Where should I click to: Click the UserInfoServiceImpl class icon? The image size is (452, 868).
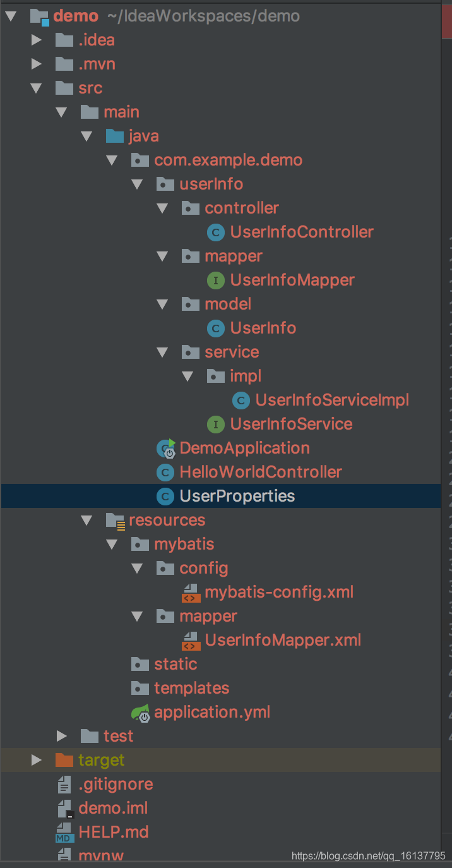pyautogui.click(x=241, y=401)
